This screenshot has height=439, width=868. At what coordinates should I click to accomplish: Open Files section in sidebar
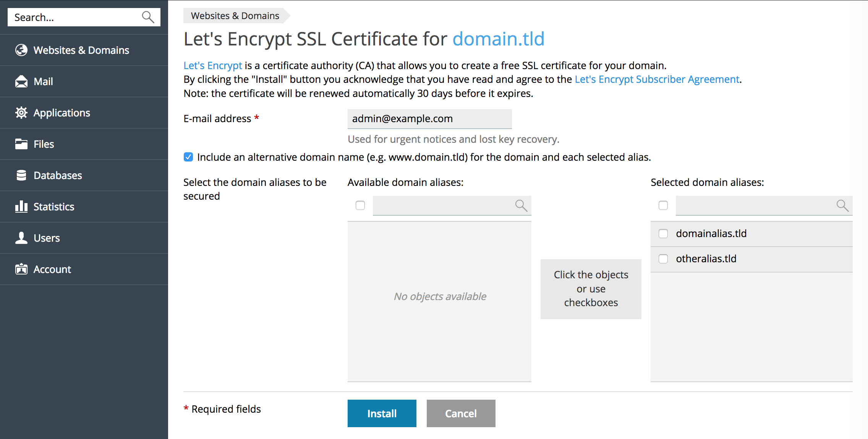pyautogui.click(x=84, y=144)
